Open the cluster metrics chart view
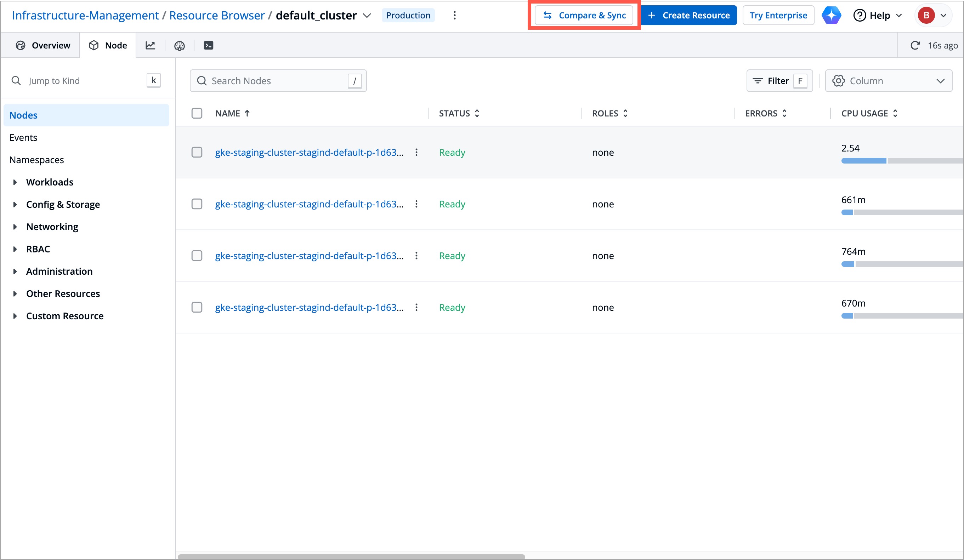 pos(151,45)
